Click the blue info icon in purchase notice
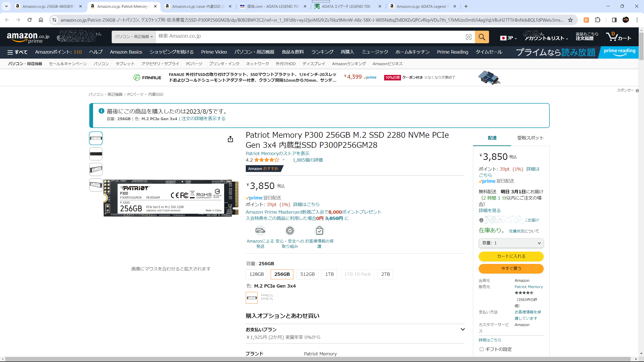 click(101, 111)
